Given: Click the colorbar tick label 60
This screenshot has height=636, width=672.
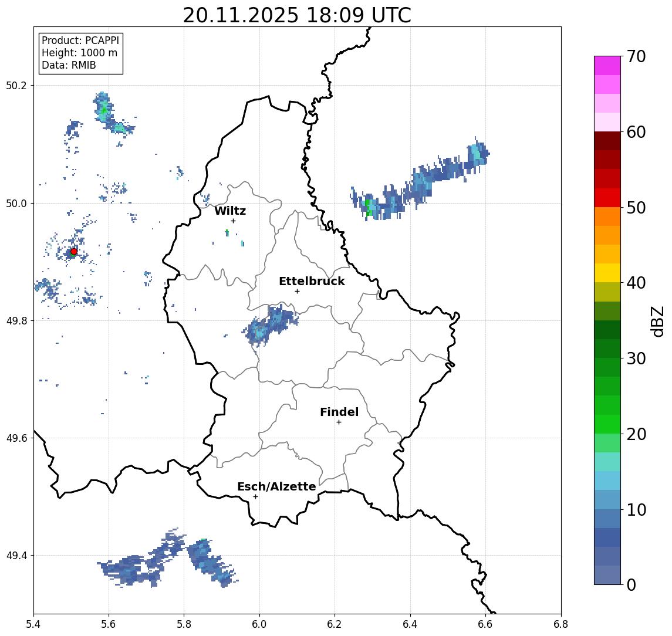Looking at the screenshot, I should [636, 132].
